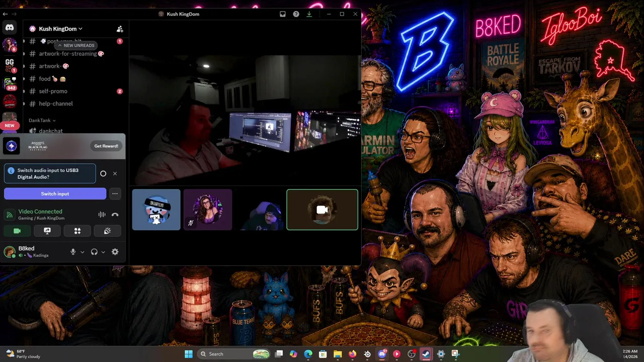Launch Firefox from the taskbar

click(x=352, y=354)
